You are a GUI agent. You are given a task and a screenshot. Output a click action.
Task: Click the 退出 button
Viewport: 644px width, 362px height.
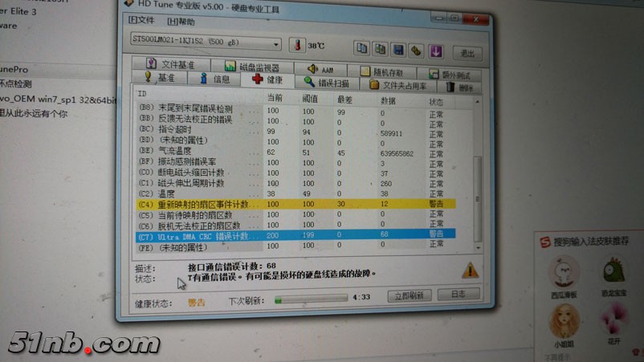[467, 53]
